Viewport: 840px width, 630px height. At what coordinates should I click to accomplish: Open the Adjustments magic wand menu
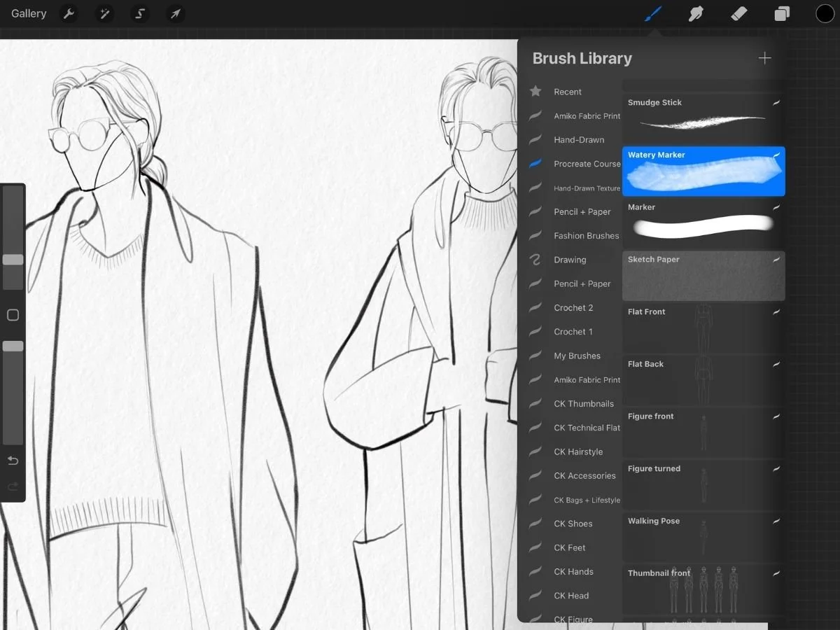[x=104, y=13]
